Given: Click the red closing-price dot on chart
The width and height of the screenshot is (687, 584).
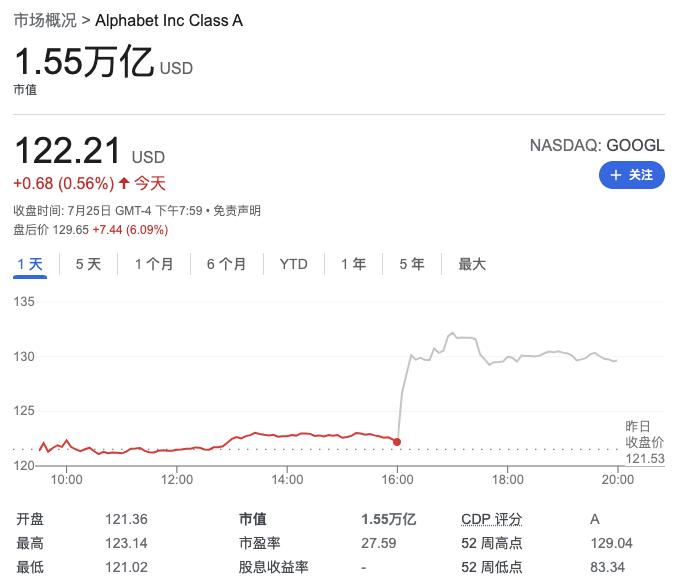Looking at the screenshot, I should point(398,441).
